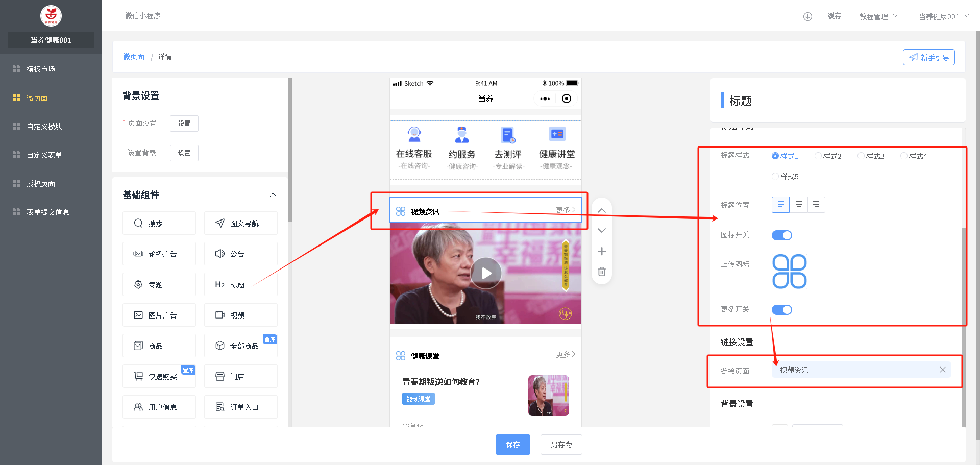Screen dimensions: 980x465
Task: Play the video in the phone preview
Action: tap(486, 274)
